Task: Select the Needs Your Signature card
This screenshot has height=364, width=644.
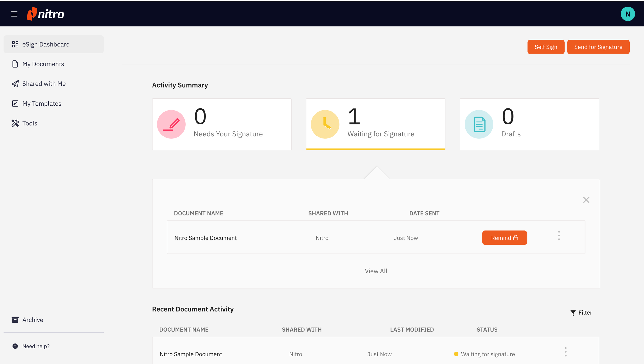Action: click(x=222, y=124)
